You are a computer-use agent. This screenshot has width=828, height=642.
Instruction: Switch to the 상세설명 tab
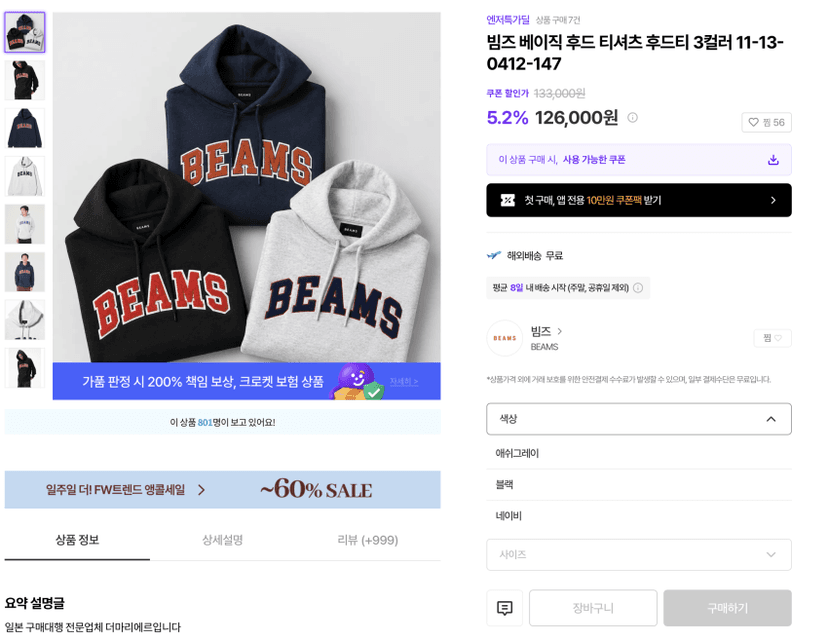click(222, 540)
